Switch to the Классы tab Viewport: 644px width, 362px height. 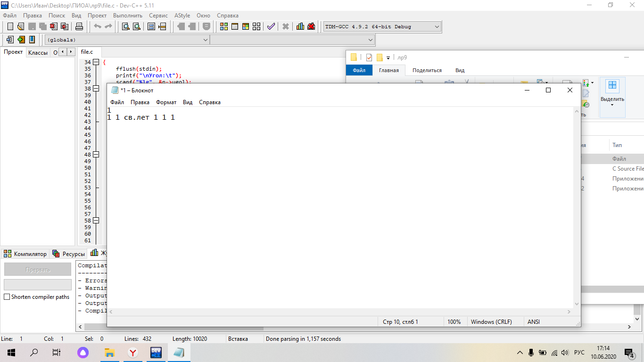[x=38, y=52]
